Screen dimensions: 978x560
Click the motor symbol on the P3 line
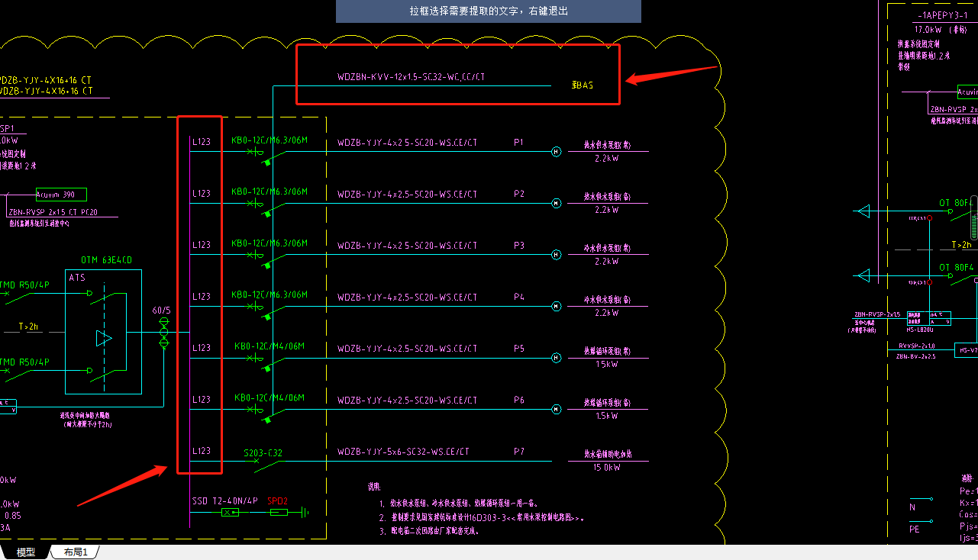coord(557,254)
